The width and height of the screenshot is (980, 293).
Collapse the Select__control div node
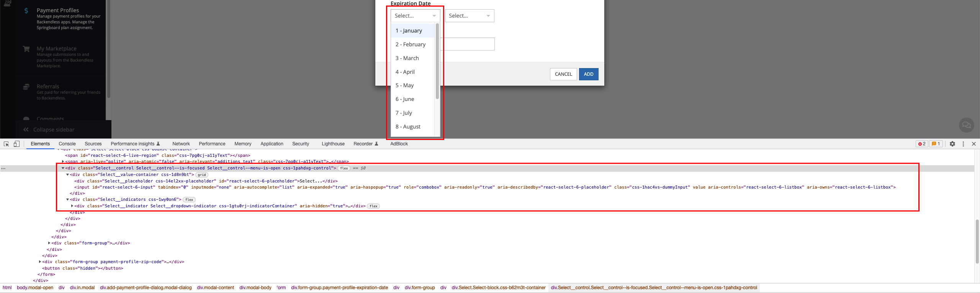pos(63,168)
